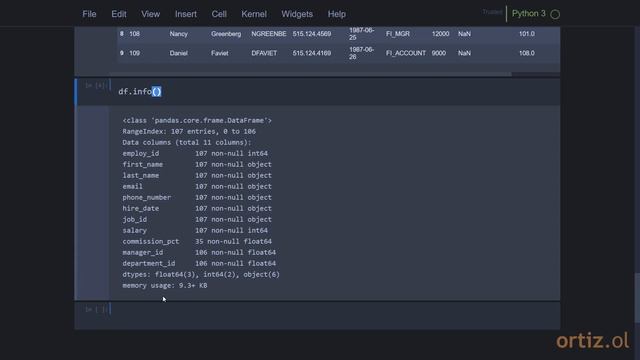The width and height of the screenshot is (640, 360).
Task: Open the Kernel menu
Action: coord(254,14)
